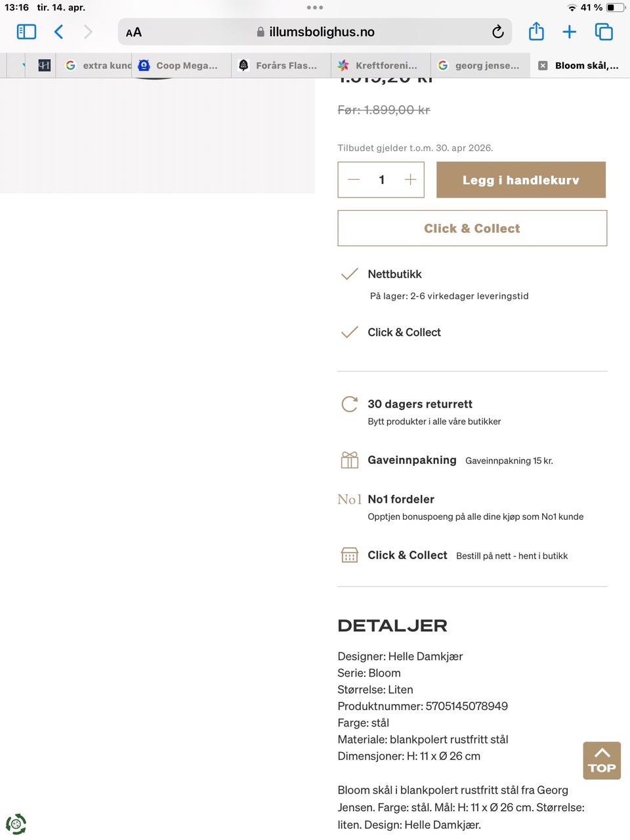Select the Gaveinnpakning gift icon
Screen dimensions: 630x840
coord(350,460)
